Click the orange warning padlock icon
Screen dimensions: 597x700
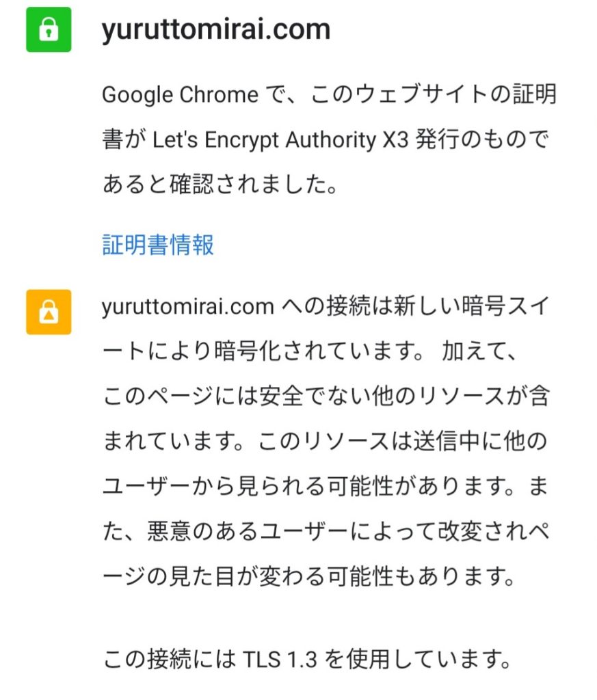[49, 312]
